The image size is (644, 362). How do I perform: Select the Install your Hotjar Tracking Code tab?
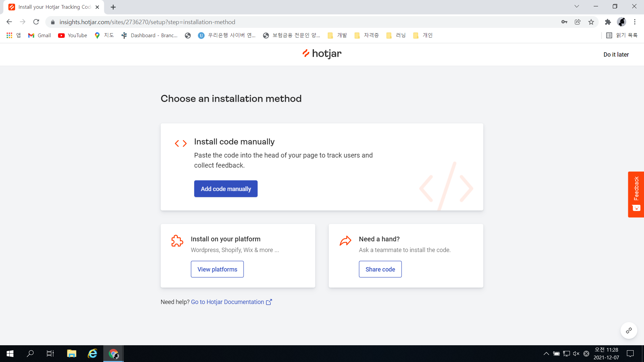click(x=54, y=7)
